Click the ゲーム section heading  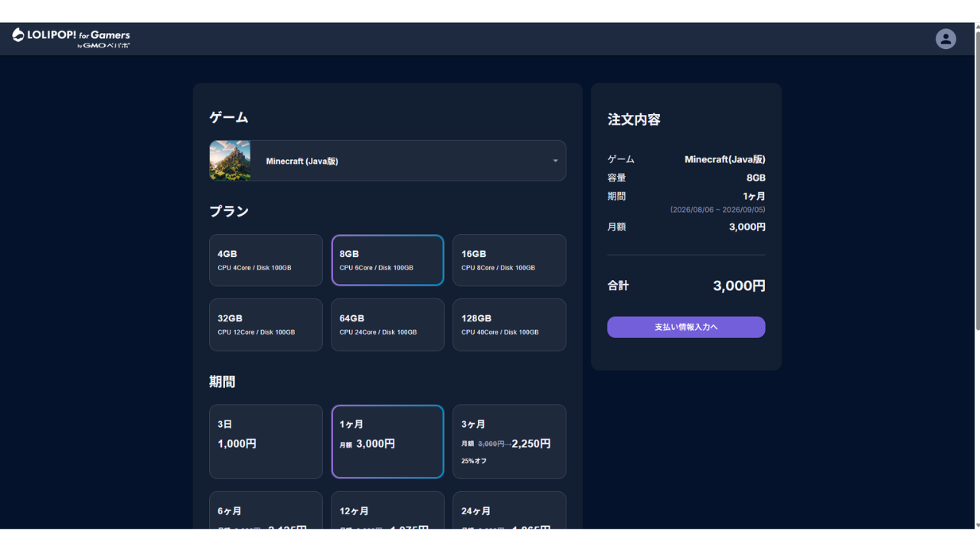pyautogui.click(x=229, y=117)
